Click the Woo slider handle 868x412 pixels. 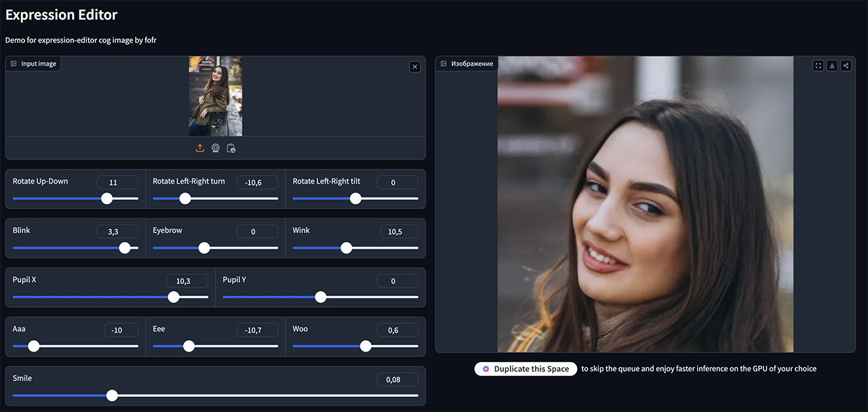366,346
